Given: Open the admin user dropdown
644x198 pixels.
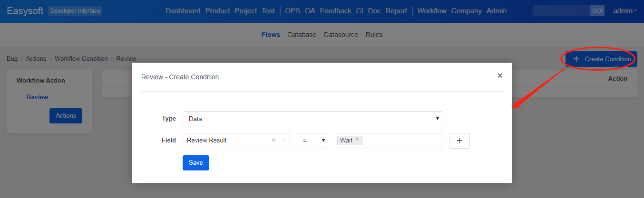Looking at the screenshot, I should coord(625,11).
